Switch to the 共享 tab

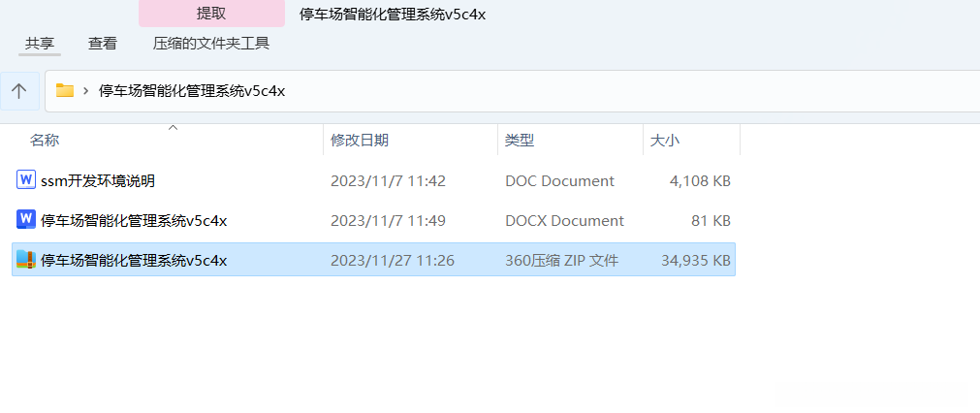40,43
